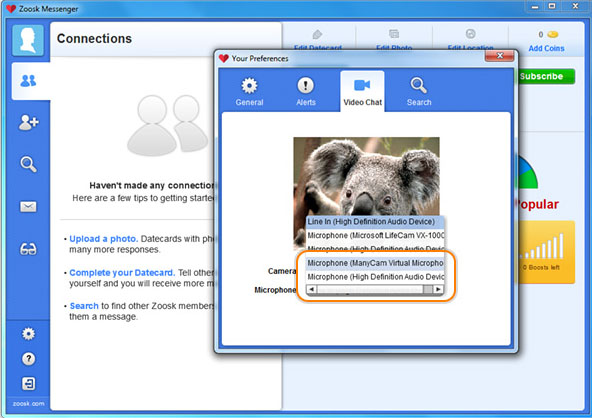592x418 pixels.
Task: Open Edit Location icon in toolbar
Action: click(470, 34)
